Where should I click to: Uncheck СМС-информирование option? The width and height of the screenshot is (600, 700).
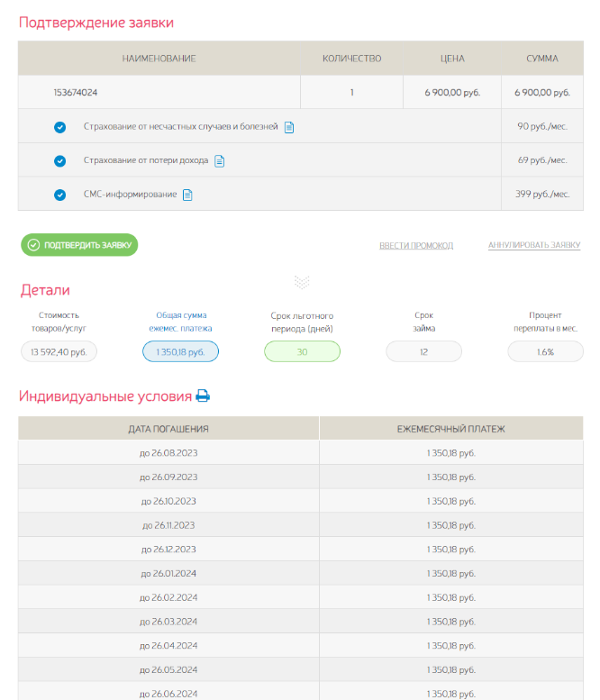click(59, 195)
